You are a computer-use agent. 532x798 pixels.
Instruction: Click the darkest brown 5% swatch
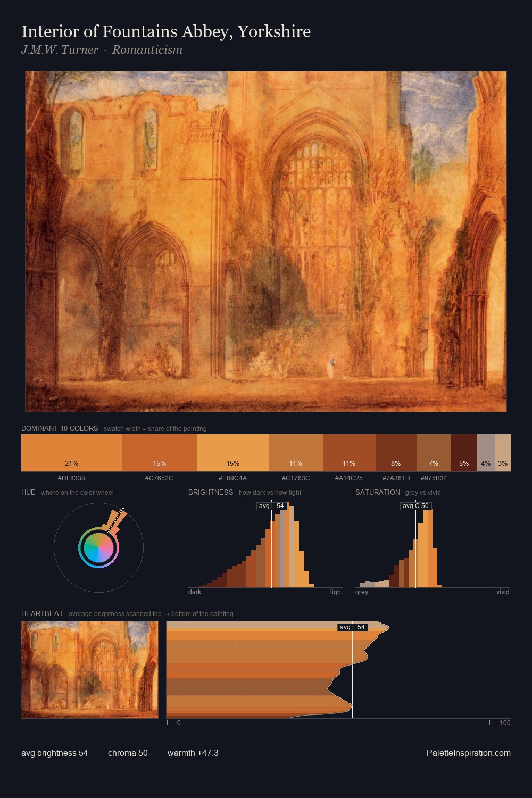[464, 453]
